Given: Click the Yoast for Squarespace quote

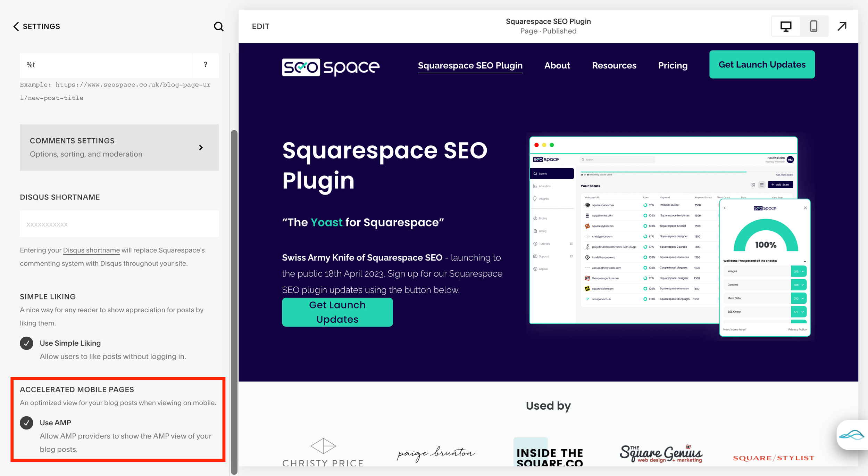Looking at the screenshot, I should [363, 222].
